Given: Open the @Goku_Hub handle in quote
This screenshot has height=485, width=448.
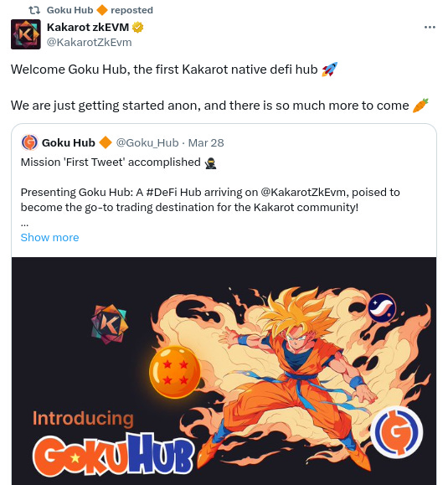Looking at the screenshot, I should [x=147, y=143].
